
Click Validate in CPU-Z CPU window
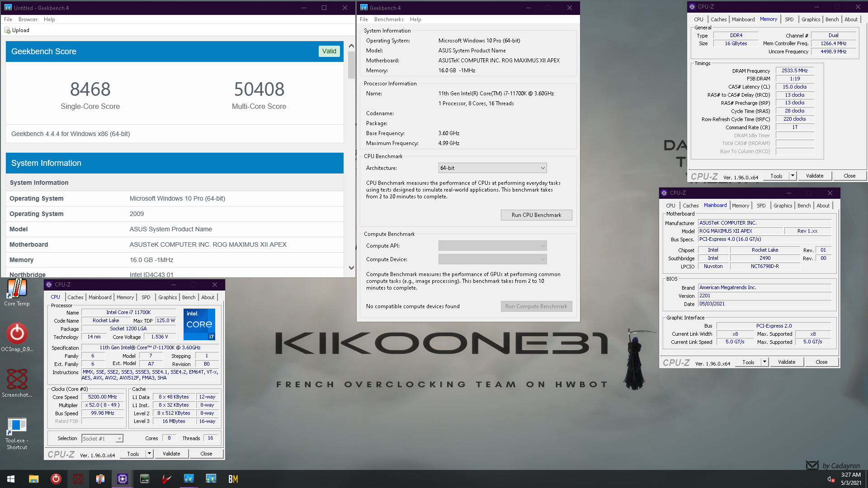pos(171,454)
